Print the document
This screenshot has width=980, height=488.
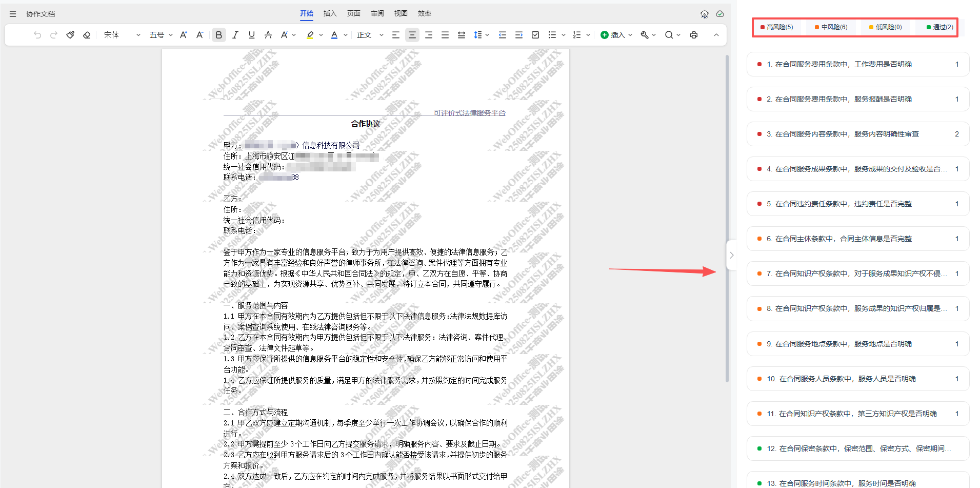coord(694,35)
